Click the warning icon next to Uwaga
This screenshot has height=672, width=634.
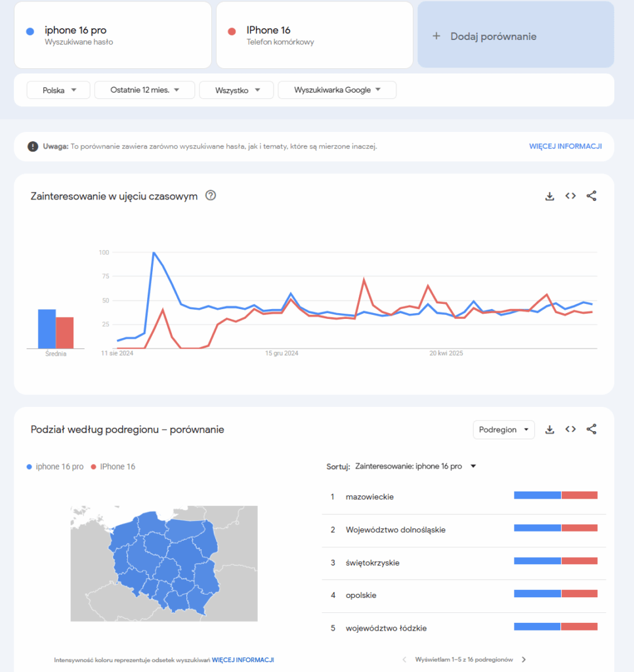point(33,146)
